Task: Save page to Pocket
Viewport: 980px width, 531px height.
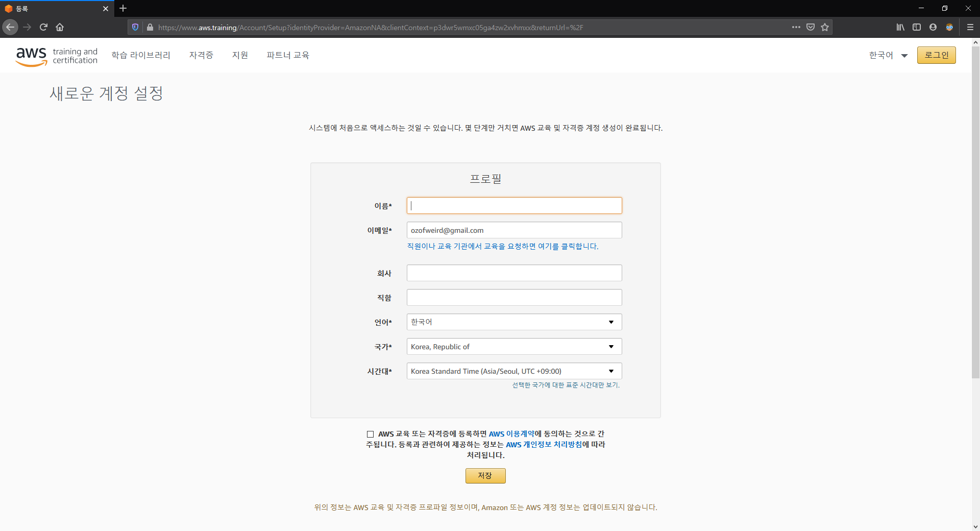Action: (x=811, y=27)
